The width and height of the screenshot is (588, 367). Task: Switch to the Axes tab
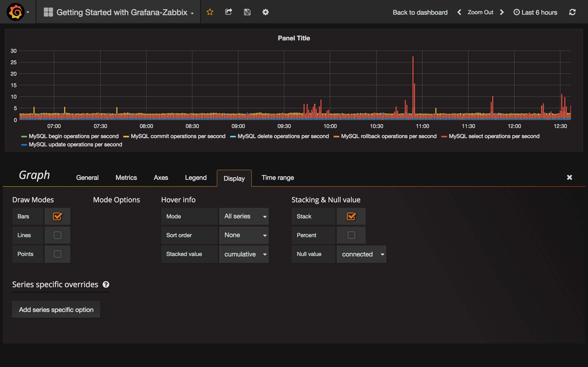click(x=161, y=178)
